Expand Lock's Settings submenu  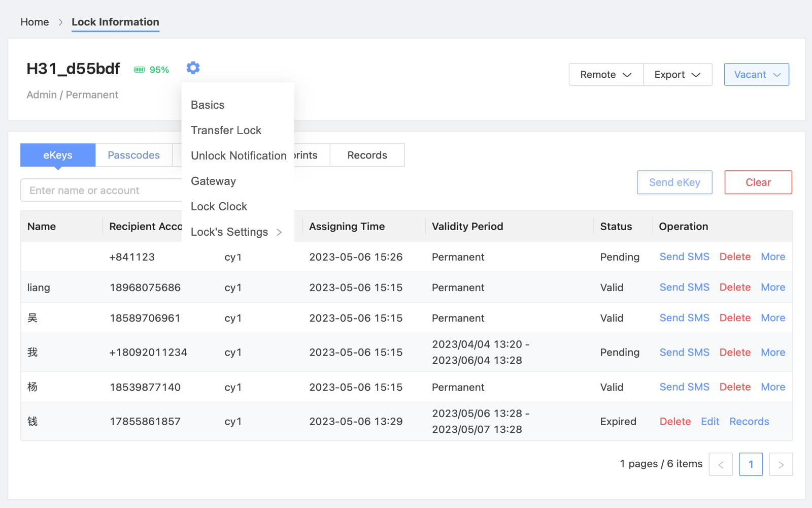tap(238, 232)
